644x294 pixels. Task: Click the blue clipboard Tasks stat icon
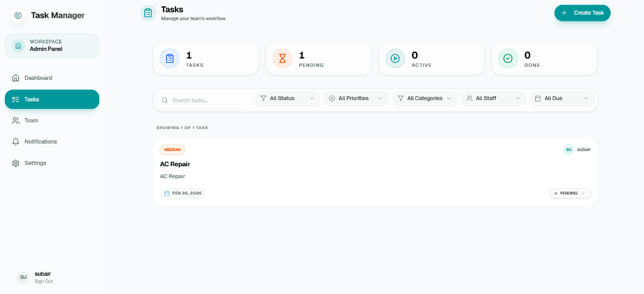pyautogui.click(x=170, y=59)
